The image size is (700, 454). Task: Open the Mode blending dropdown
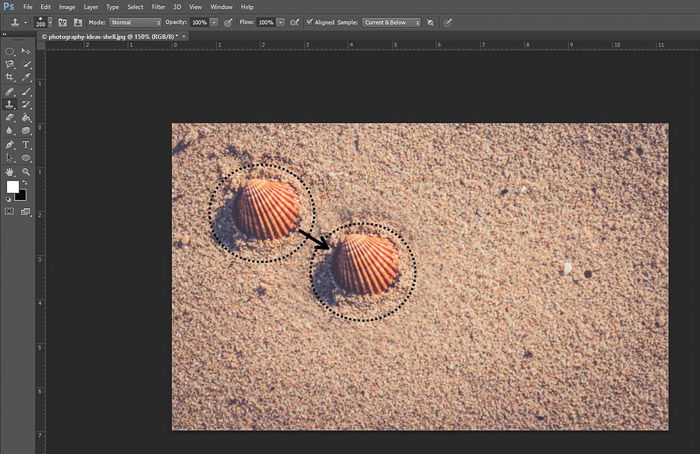(x=135, y=22)
